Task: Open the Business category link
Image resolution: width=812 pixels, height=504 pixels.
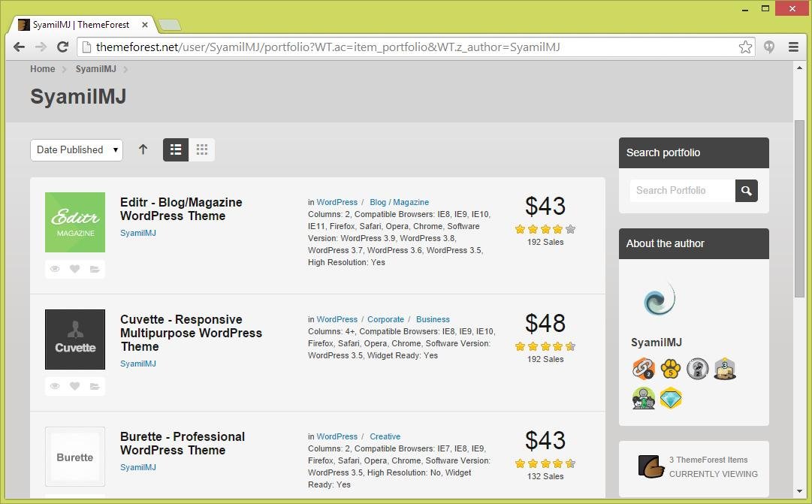Action: click(x=433, y=319)
